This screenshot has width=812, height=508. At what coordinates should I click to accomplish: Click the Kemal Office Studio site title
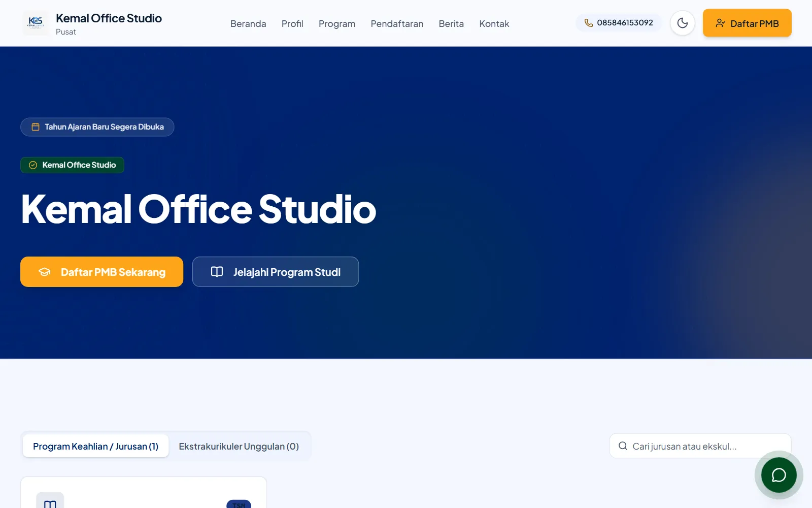pos(109,18)
